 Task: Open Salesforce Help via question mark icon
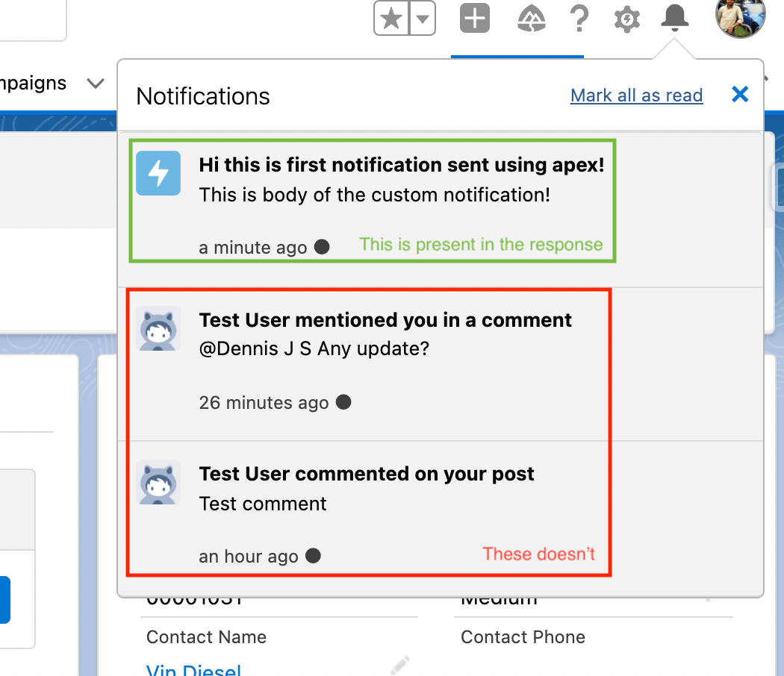579,19
